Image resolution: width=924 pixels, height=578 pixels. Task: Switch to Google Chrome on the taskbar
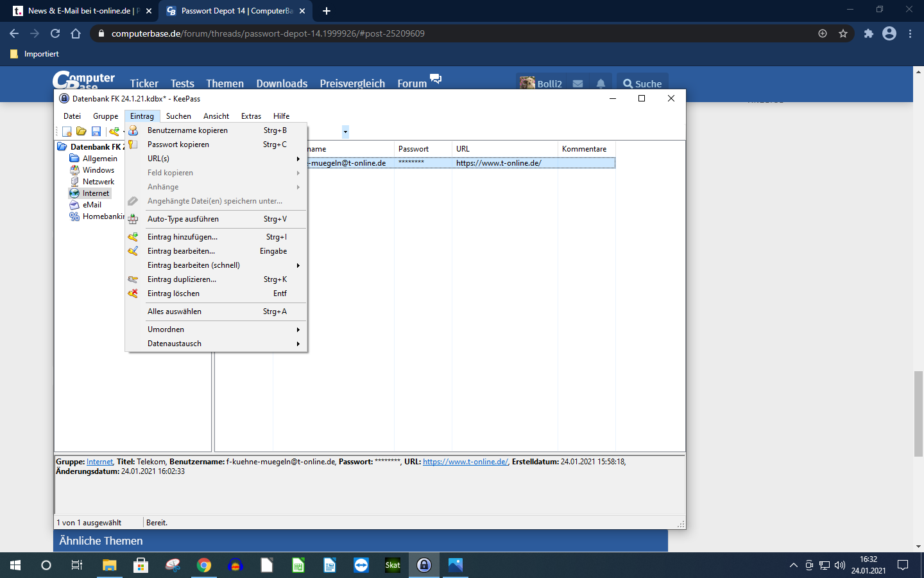(x=204, y=565)
